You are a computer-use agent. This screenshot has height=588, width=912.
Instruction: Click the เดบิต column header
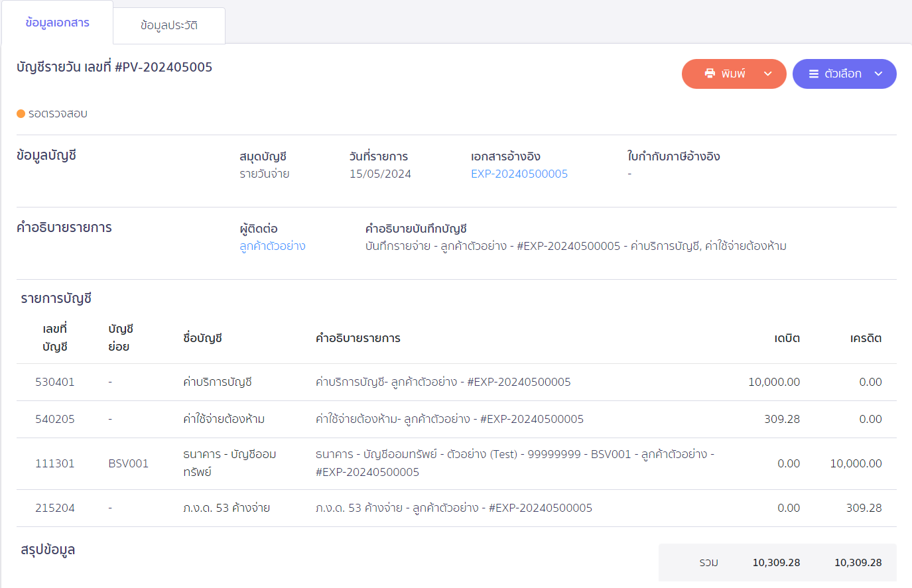tap(787, 338)
